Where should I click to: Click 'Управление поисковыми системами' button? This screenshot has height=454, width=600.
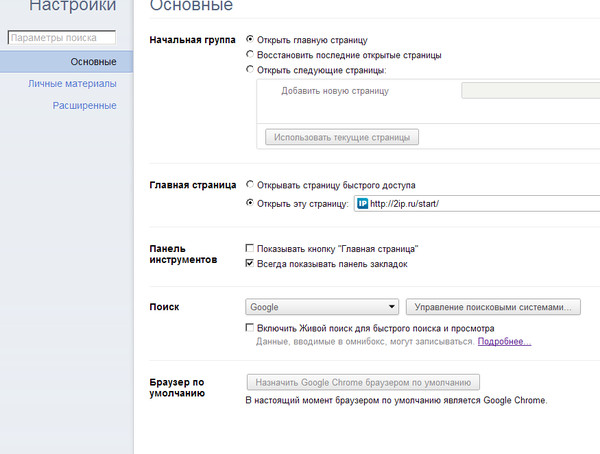[494, 307]
